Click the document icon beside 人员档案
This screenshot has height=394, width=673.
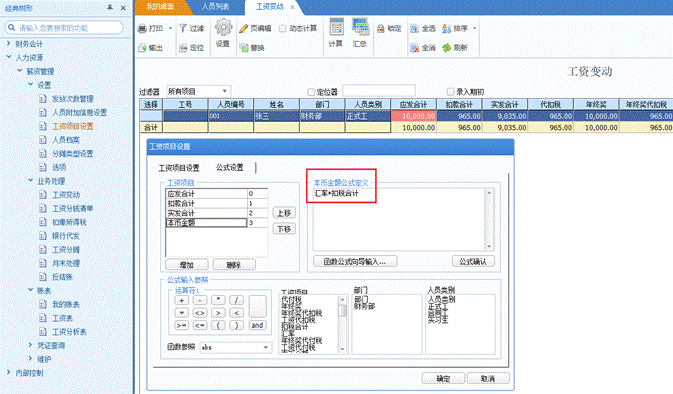coord(43,140)
